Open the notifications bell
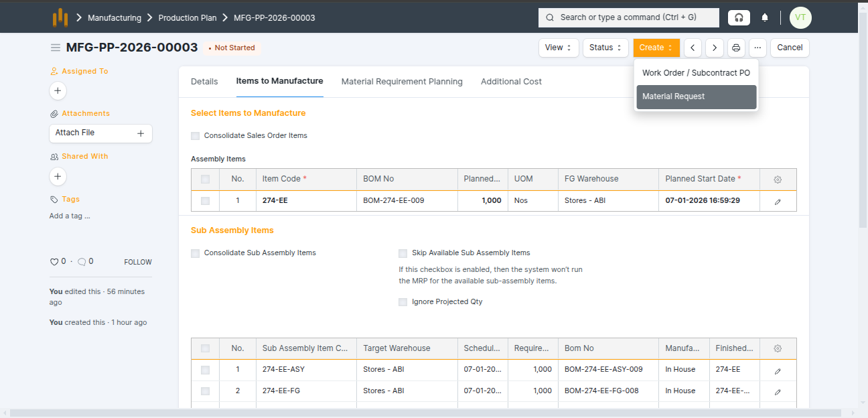This screenshot has height=418, width=868. [765, 17]
